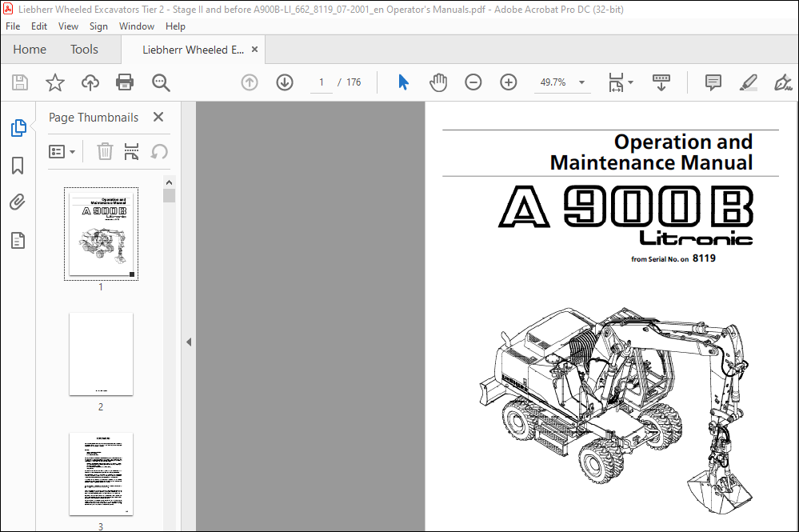Open the zoom level dropdown
The height and width of the screenshot is (532, 799).
(x=581, y=82)
